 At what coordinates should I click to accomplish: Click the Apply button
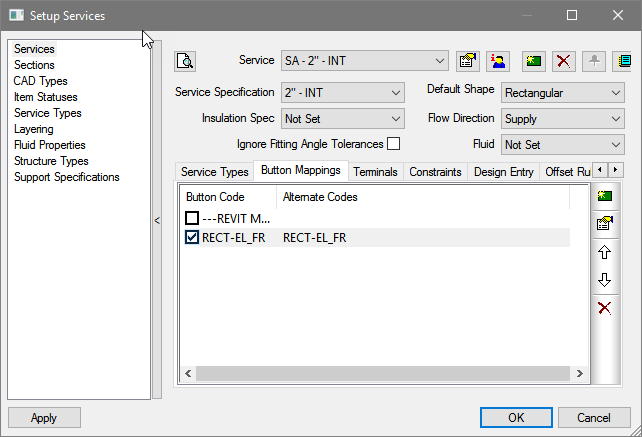coord(44,418)
